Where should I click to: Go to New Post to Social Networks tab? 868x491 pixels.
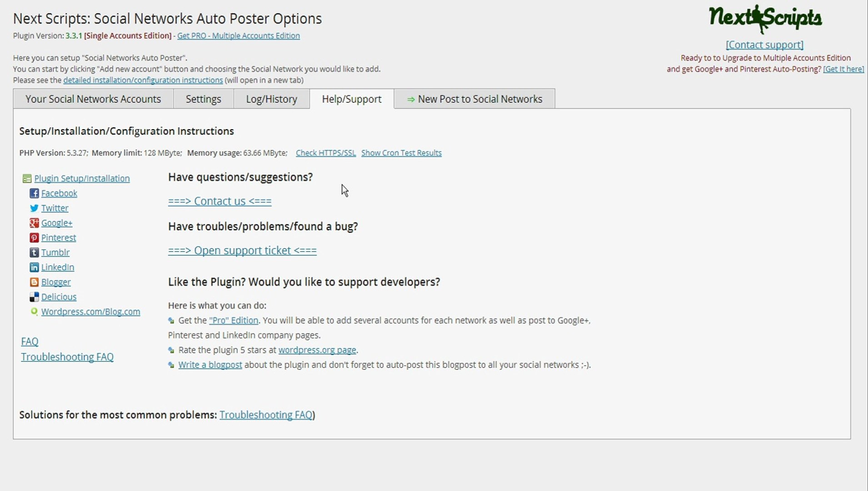(474, 99)
